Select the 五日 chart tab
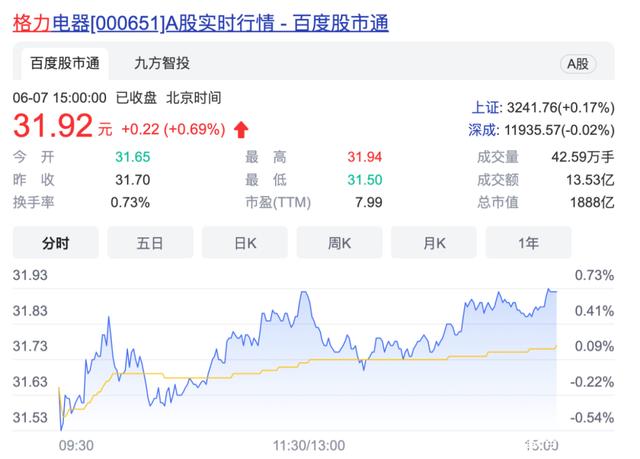The image size is (640, 459). pyautogui.click(x=150, y=243)
